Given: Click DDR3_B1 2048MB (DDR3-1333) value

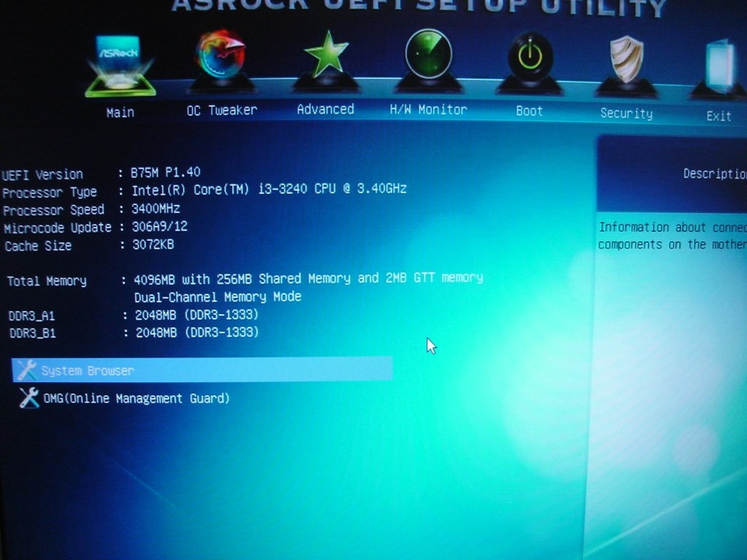Looking at the screenshot, I should [x=197, y=332].
